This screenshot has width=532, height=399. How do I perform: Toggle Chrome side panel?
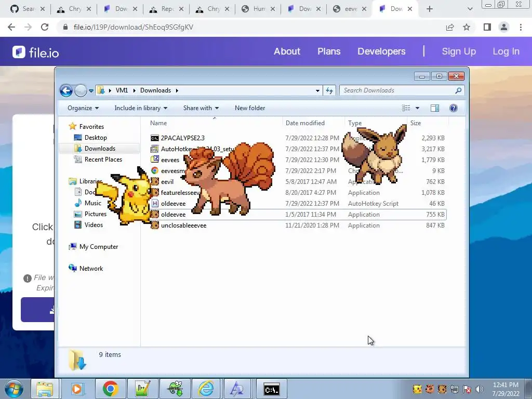(487, 27)
